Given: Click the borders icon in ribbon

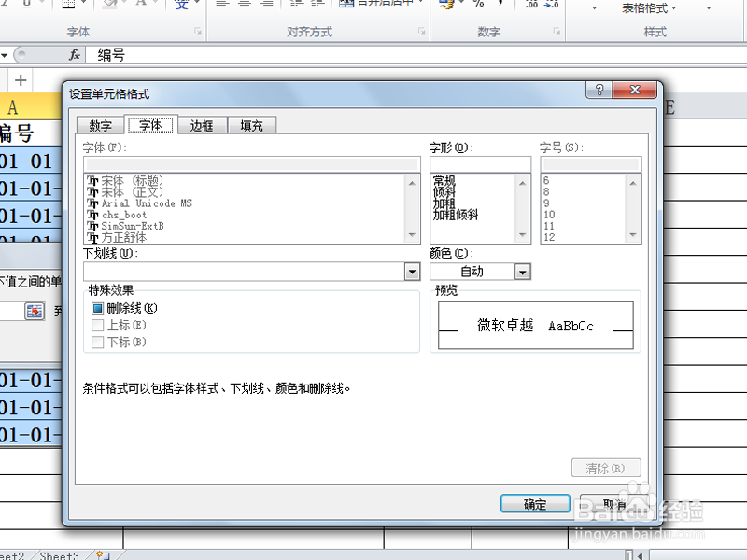Looking at the screenshot, I should point(68,4).
